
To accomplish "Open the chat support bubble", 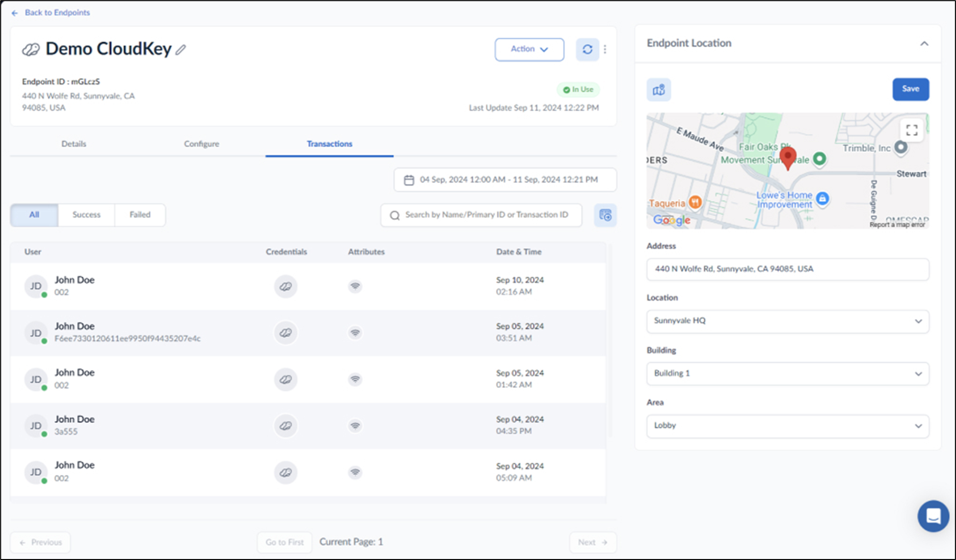I will [933, 516].
